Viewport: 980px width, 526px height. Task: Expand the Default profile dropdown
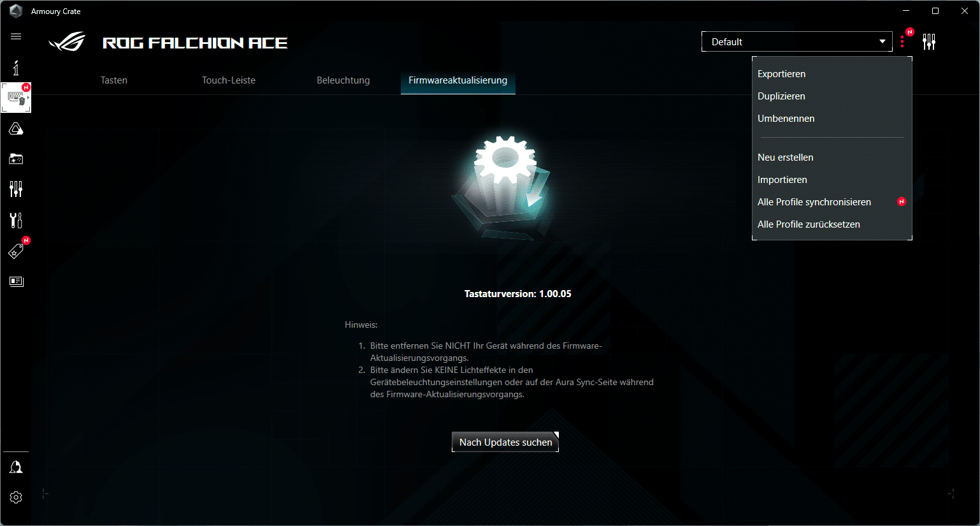(x=796, y=42)
